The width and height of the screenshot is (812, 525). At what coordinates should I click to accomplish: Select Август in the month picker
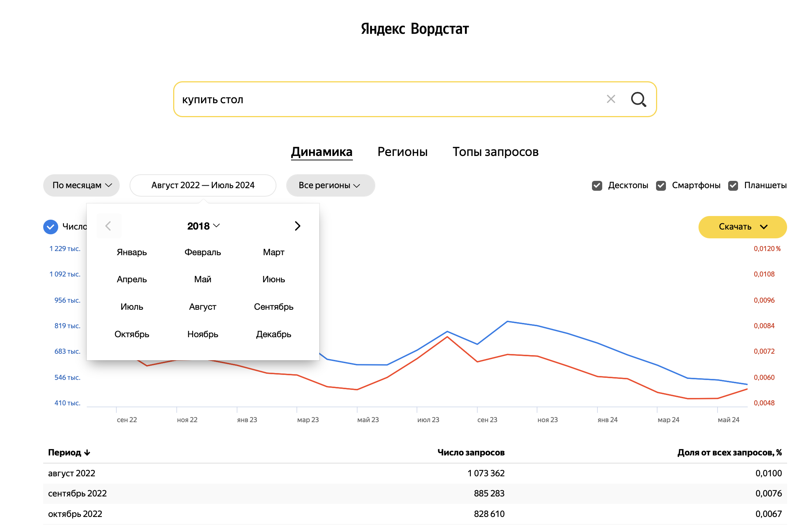(202, 307)
